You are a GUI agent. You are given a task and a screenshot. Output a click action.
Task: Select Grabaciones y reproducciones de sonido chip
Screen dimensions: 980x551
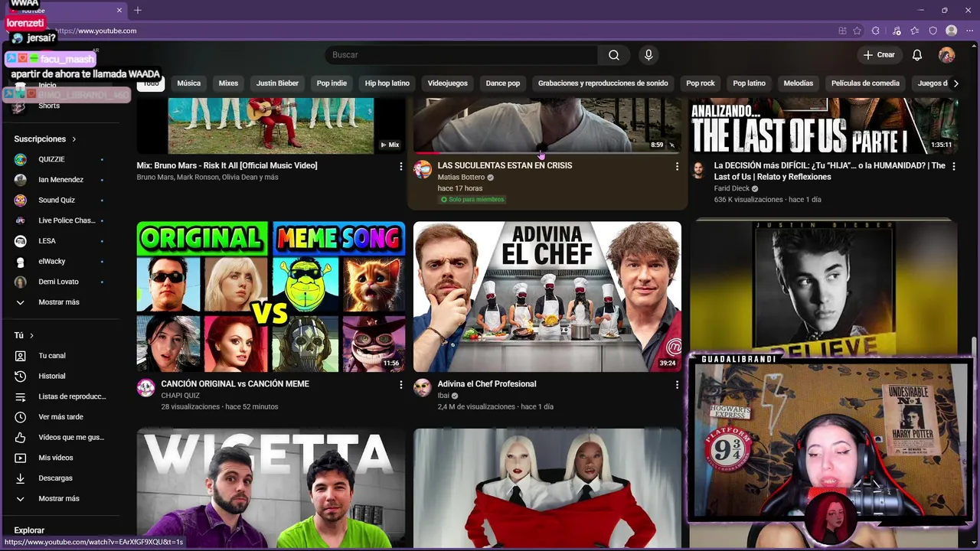pyautogui.click(x=603, y=83)
